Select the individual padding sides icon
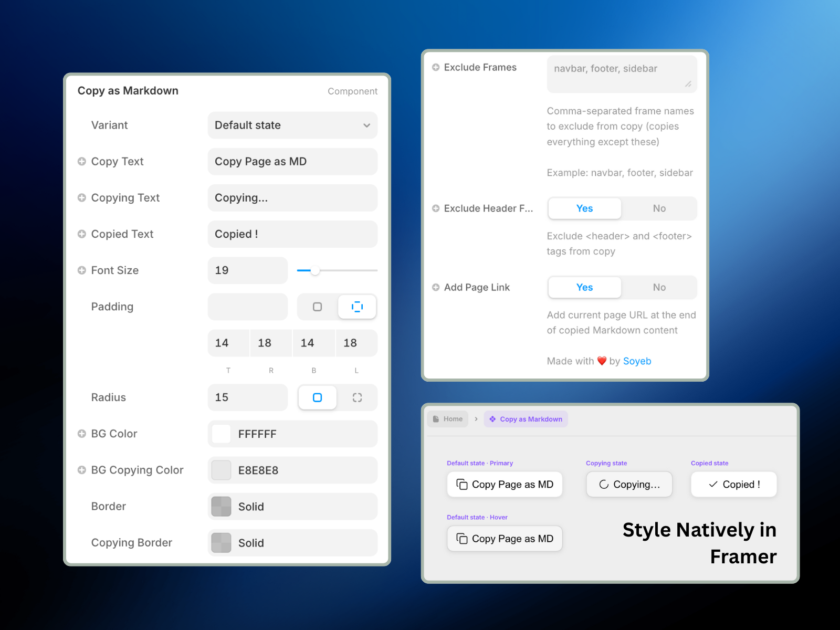The image size is (840, 630). point(357,307)
